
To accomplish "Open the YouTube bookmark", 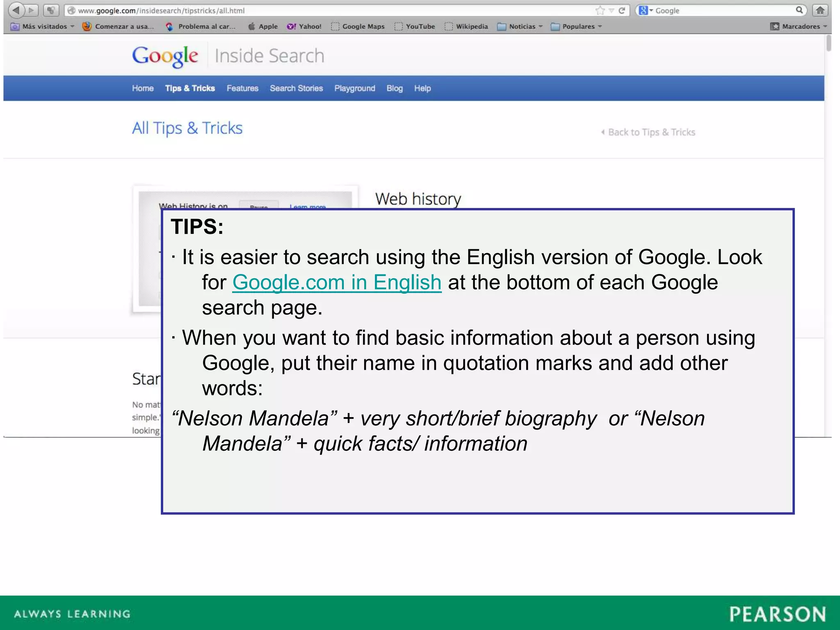I will (415, 27).
